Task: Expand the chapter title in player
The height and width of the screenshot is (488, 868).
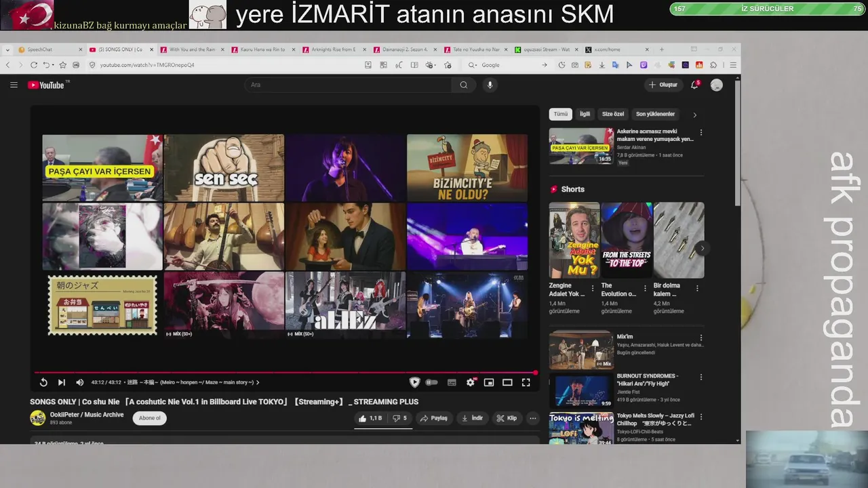Action: coord(193,382)
